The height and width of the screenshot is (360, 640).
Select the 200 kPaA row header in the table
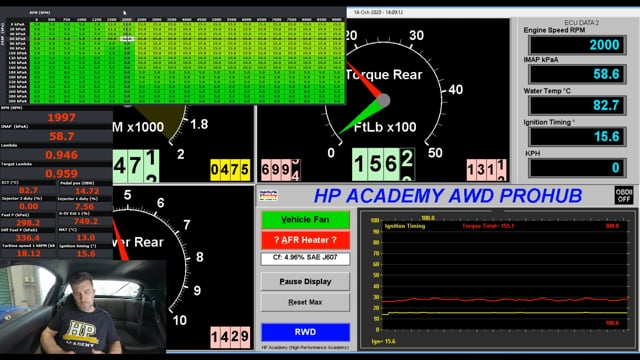(x=18, y=77)
